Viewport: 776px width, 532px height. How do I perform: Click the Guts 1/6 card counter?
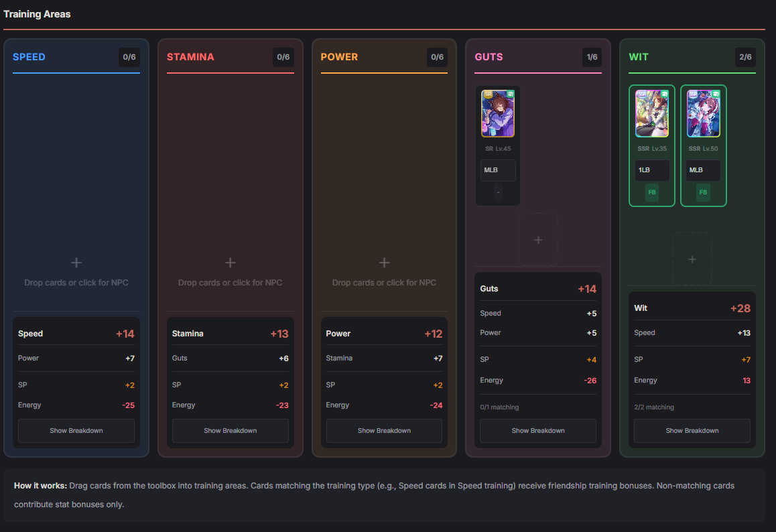tap(592, 57)
